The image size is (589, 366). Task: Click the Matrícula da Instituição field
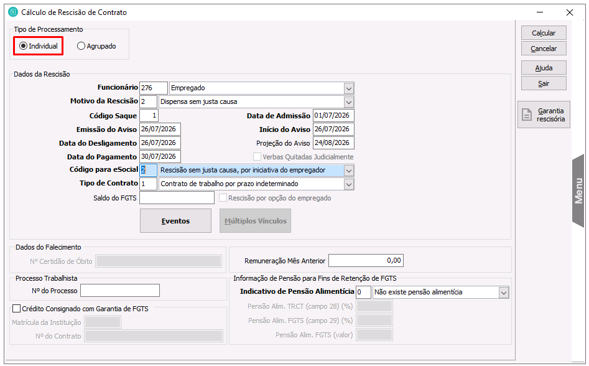[x=103, y=322]
